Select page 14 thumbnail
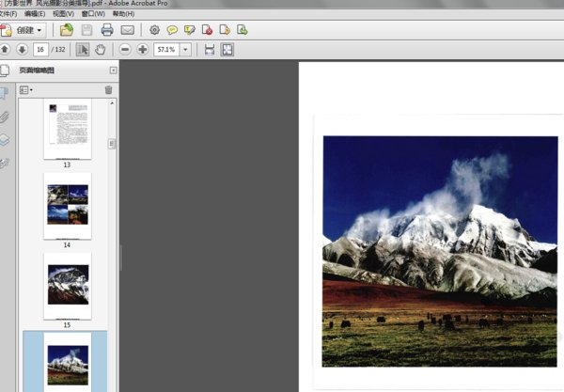The height and width of the screenshot is (392, 564). 68,206
